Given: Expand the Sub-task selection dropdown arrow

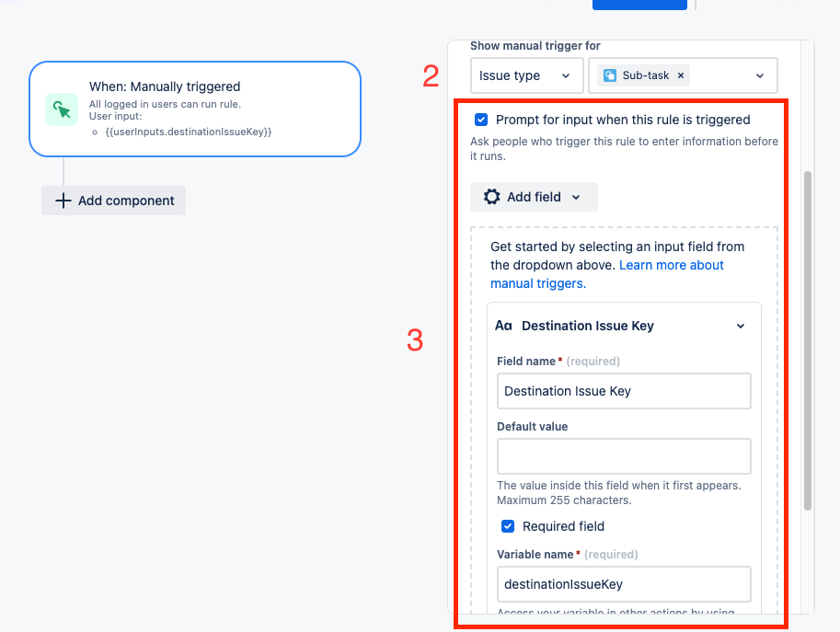Looking at the screenshot, I should point(760,75).
